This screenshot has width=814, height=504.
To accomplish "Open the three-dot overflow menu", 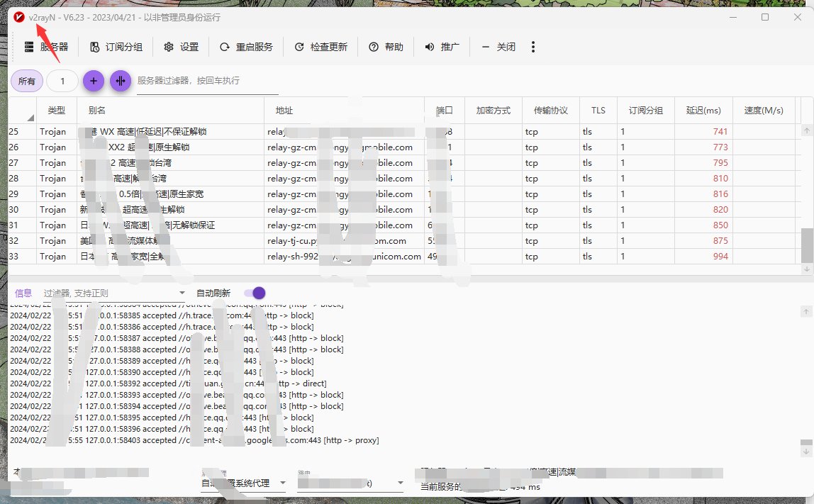I will click(533, 47).
